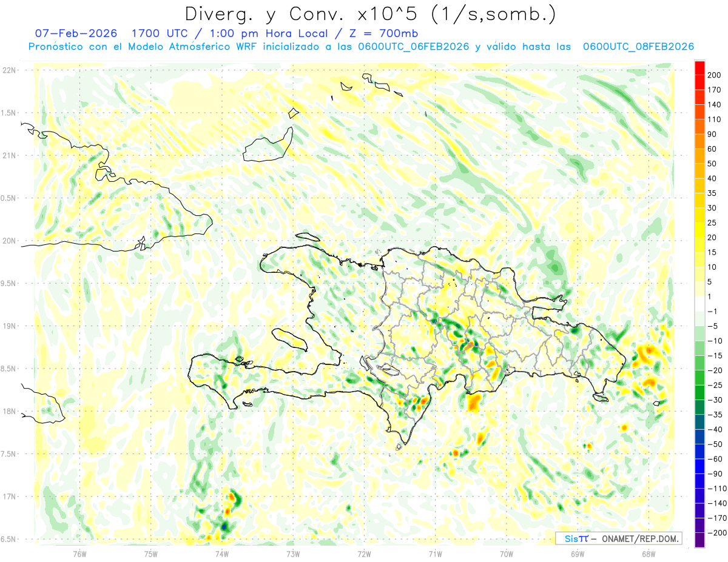The width and height of the screenshot is (728, 562).
Task: Click the positive "140" colorbar label
Action: (x=715, y=104)
